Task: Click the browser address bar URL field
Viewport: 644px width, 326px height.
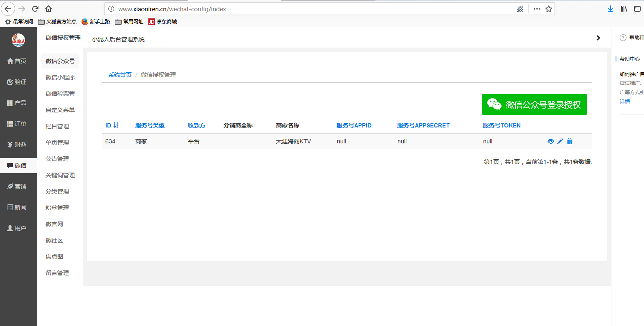Action: pos(309,9)
